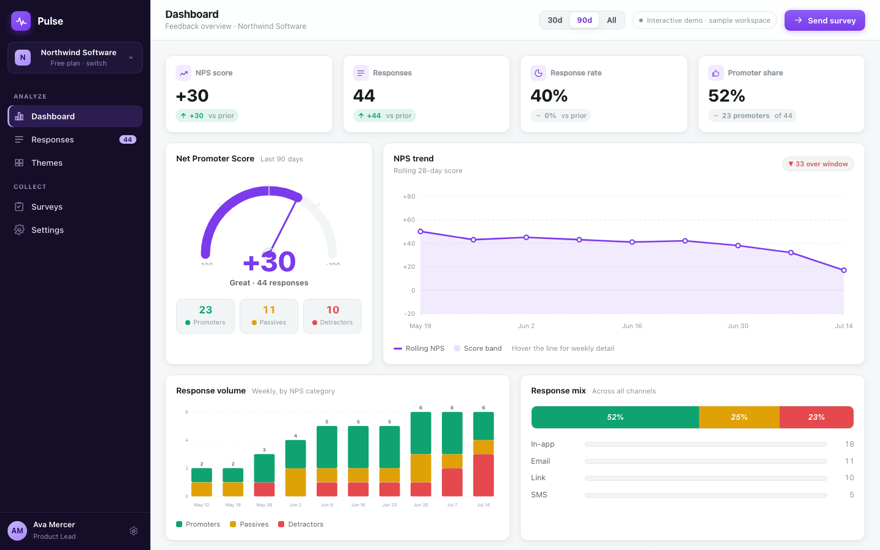Select the 90d time range
This screenshot has height=550, width=880.
584,20
